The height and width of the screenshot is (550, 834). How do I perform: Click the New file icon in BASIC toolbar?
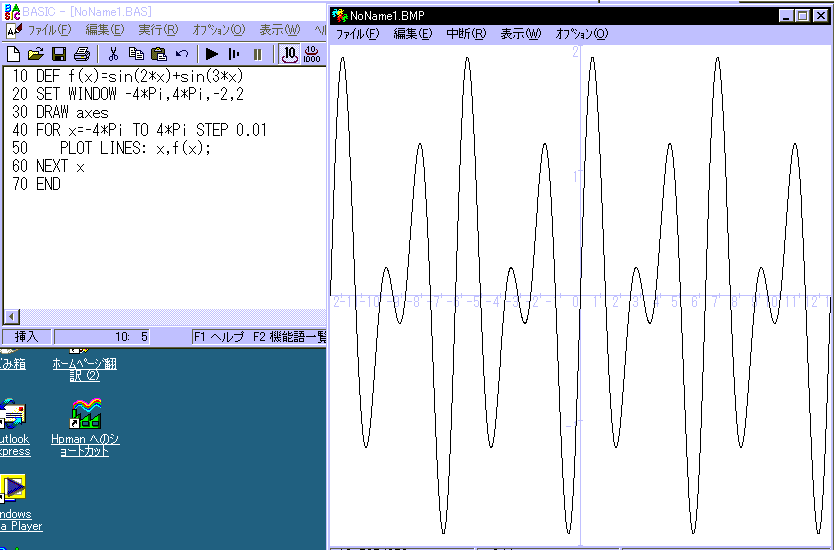click(13, 54)
